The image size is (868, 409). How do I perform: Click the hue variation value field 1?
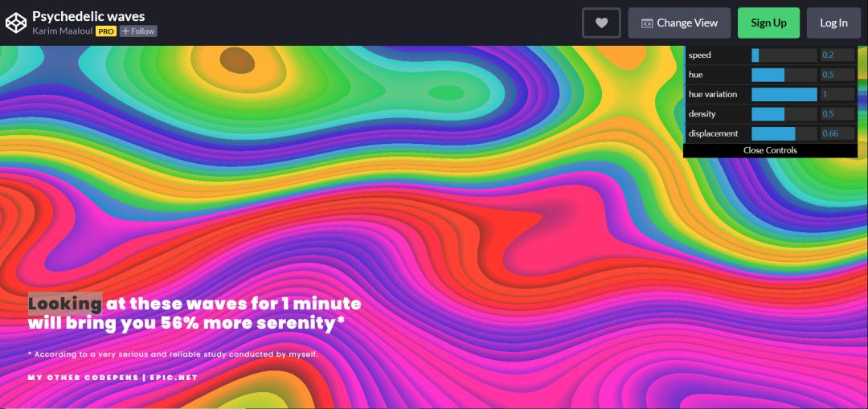click(x=837, y=94)
